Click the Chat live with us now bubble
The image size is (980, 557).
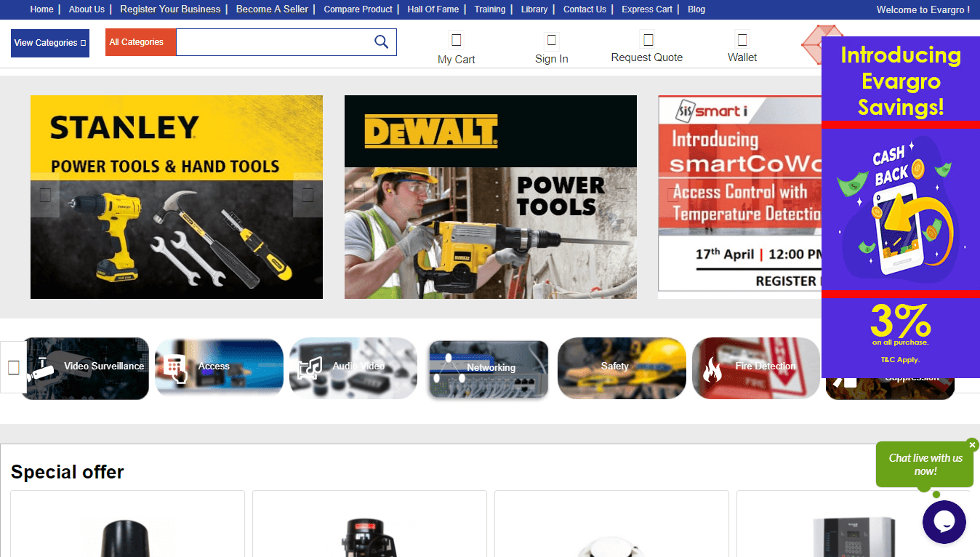(925, 465)
